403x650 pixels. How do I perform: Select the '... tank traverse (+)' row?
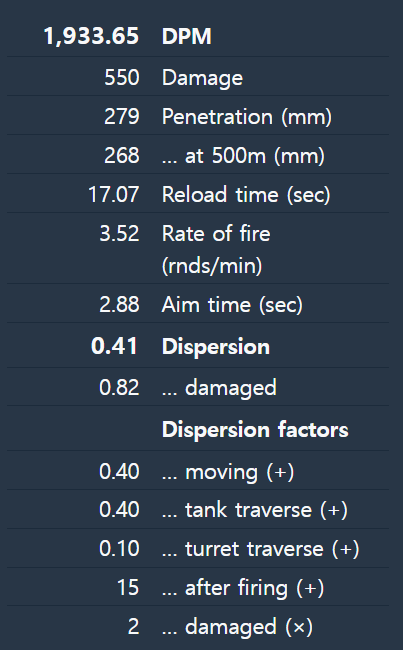click(198, 509)
